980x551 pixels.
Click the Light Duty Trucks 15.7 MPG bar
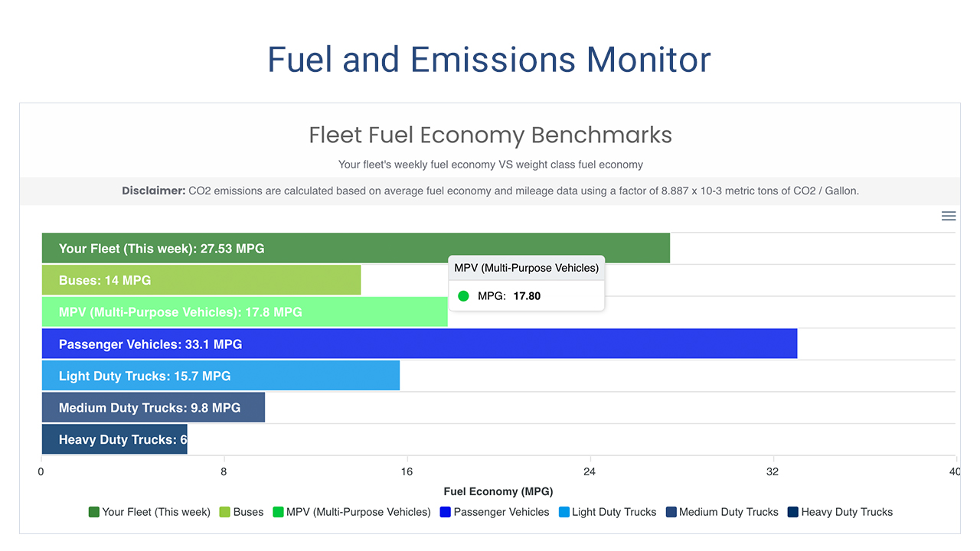(x=220, y=376)
